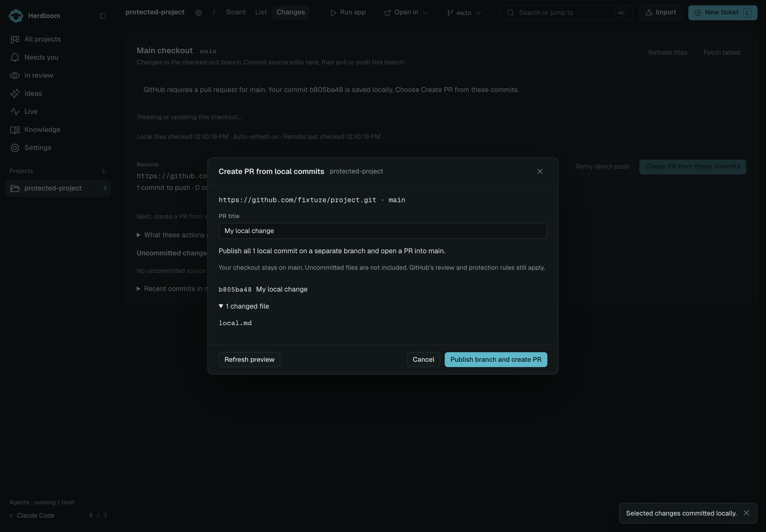Expand 'What these actions' disclosure
This screenshot has width=766, height=532.
(172, 235)
